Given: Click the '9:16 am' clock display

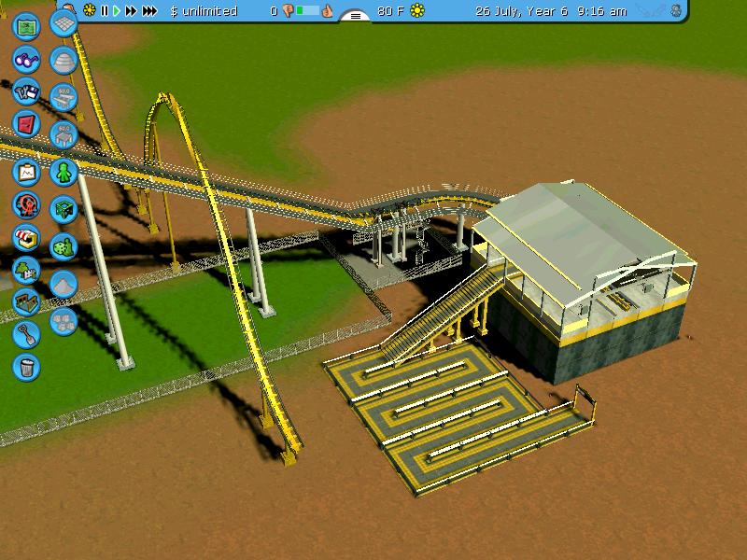Looking at the screenshot, I should point(601,11).
